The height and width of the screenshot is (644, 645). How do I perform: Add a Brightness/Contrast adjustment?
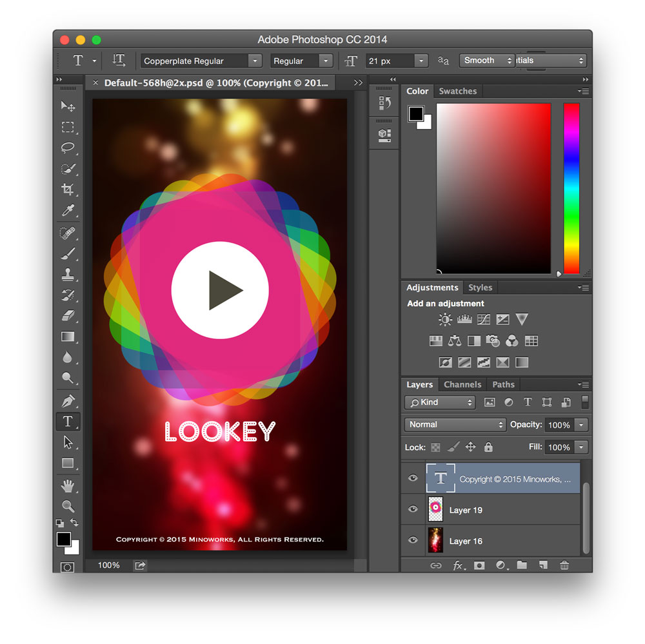[445, 320]
